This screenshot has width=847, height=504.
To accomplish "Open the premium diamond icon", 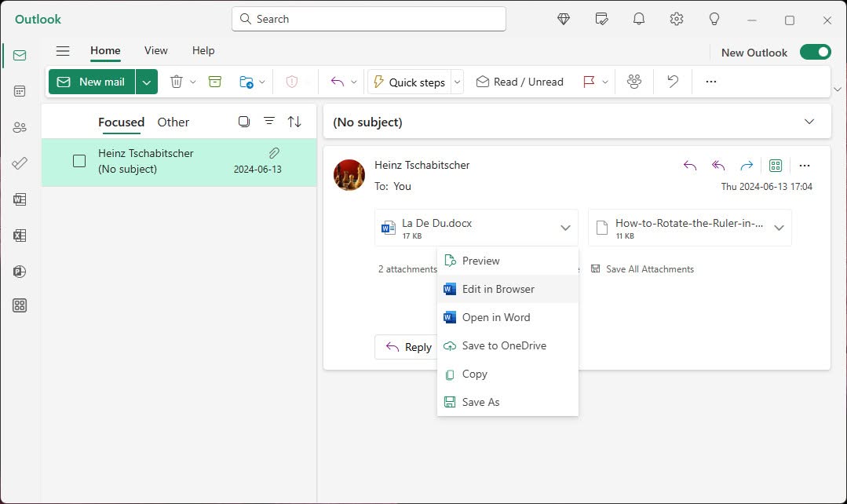I will [564, 20].
